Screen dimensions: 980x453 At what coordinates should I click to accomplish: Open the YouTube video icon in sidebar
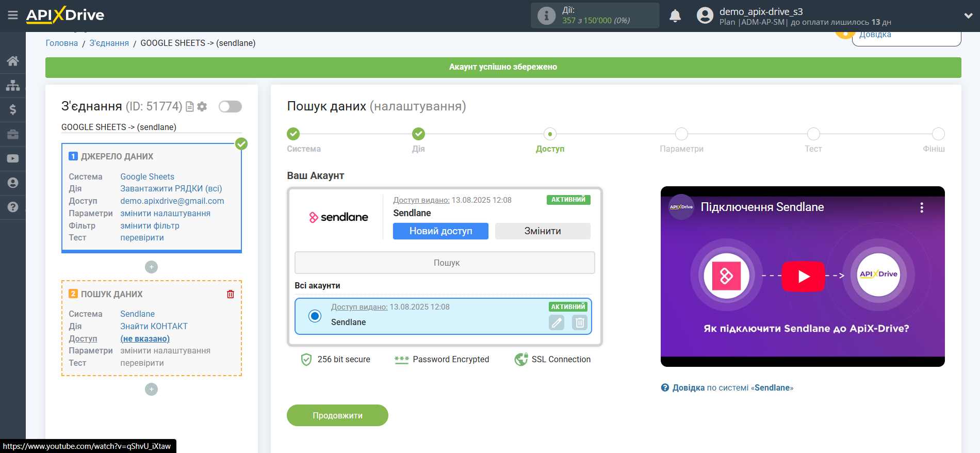coord(13,158)
